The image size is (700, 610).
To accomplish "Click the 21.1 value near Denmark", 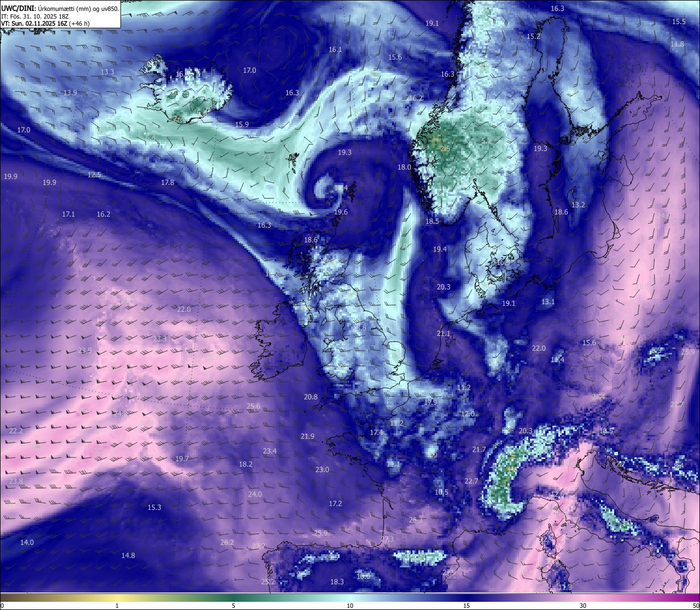I will click(444, 333).
